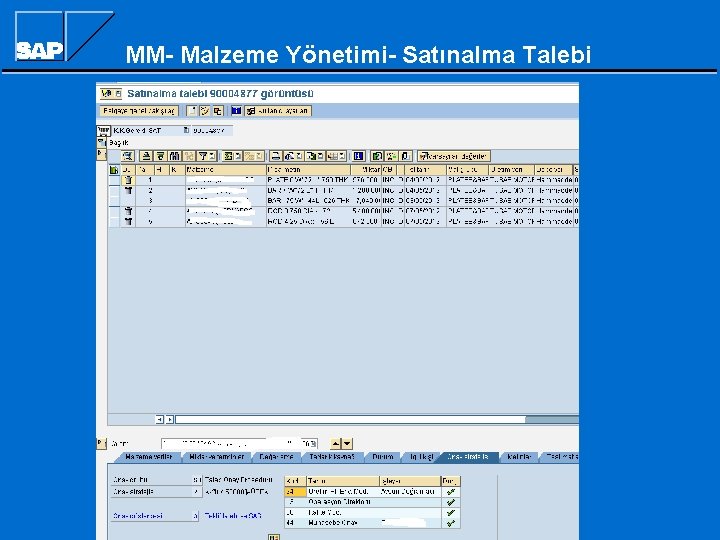Collapse the Başlık header section

coord(101,143)
